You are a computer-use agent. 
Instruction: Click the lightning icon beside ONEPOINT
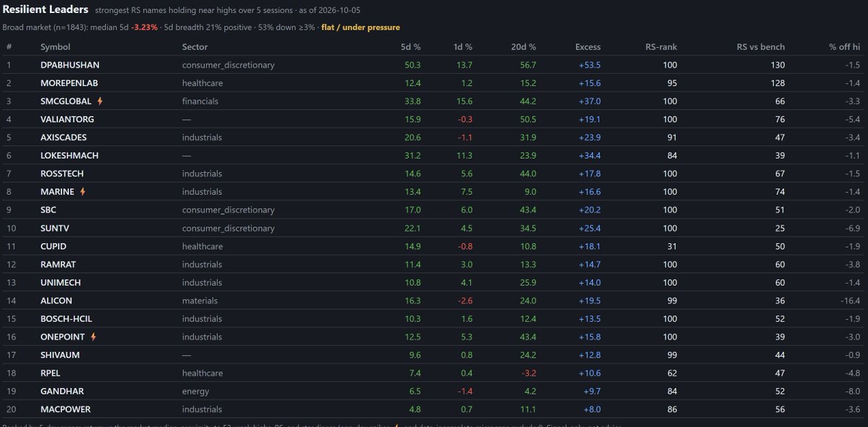point(93,337)
